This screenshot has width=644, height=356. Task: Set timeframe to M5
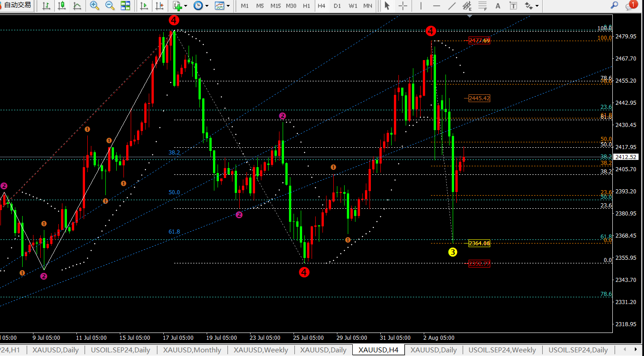coord(260,6)
